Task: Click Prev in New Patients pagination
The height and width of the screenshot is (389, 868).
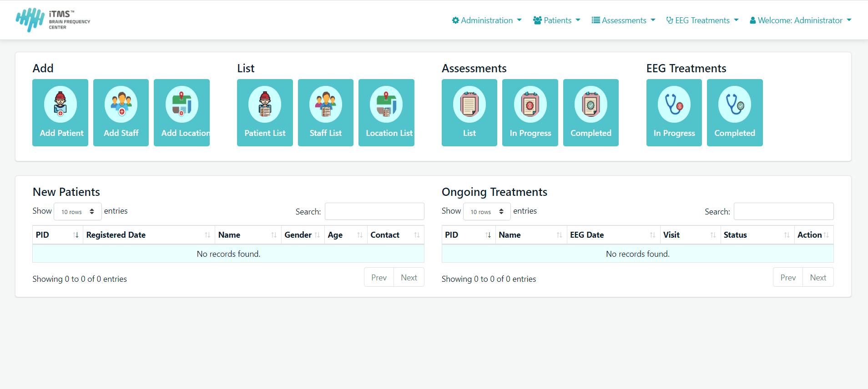Action: (x=379, y=277)
